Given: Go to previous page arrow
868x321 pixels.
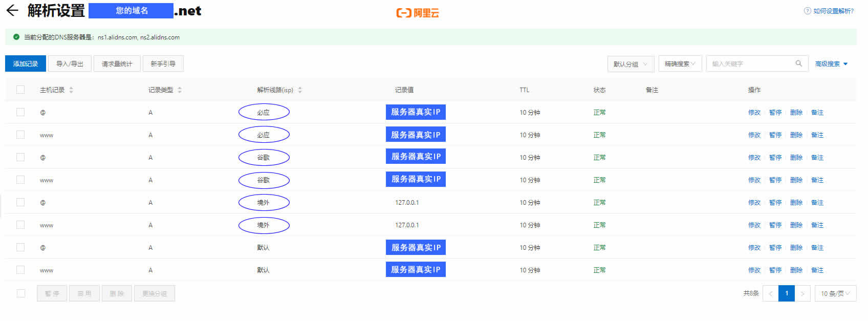Looking at the screenshot, I should (770, 293).
